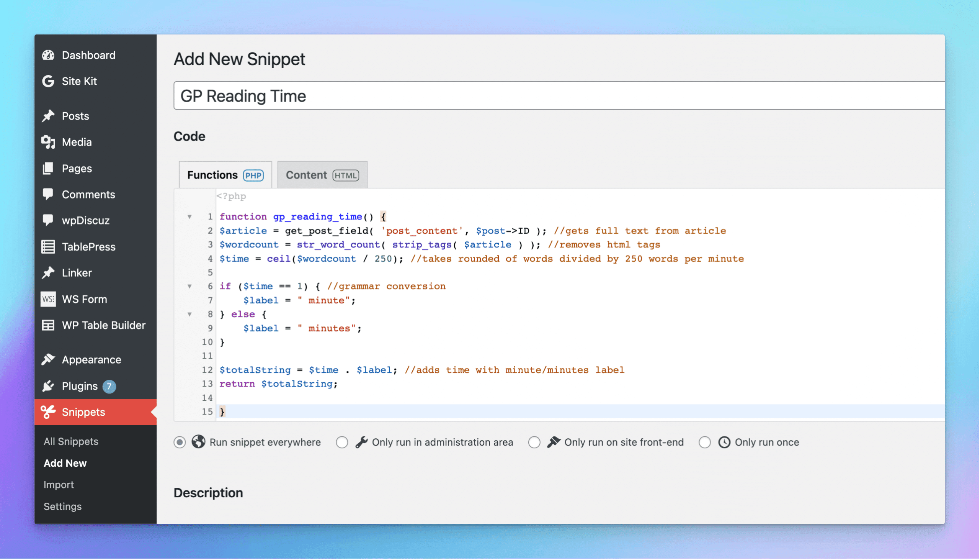Click the Media icon in sidebar

coord(48,142)
